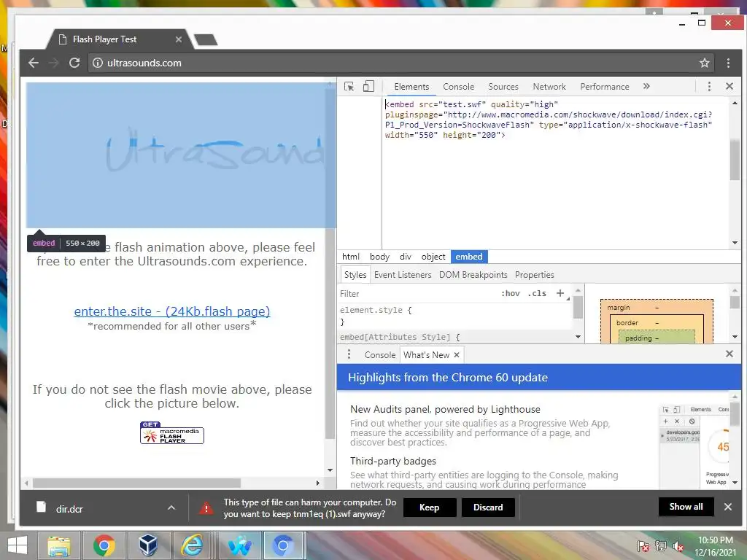Switch drawer to Console tab
The height and width of the screenshot is (560, 747).
pos(379,355)
